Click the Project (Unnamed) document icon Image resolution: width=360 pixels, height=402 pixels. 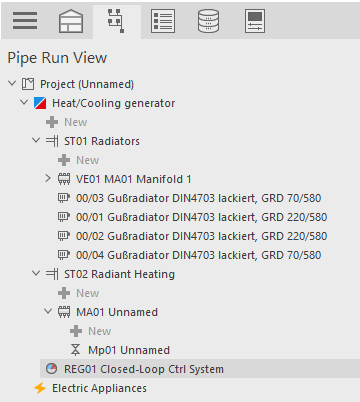coord(28,84)
